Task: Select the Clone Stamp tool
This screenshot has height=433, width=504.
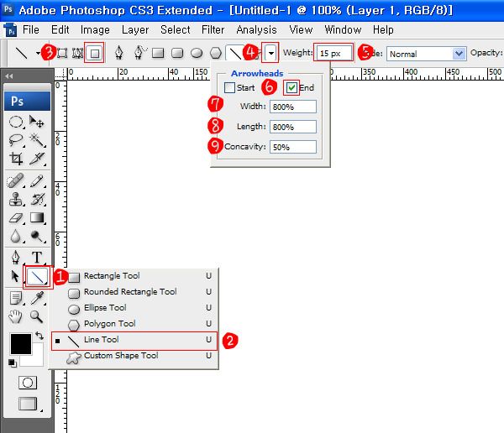Action: pyautogui.click(x=16, y=199)
